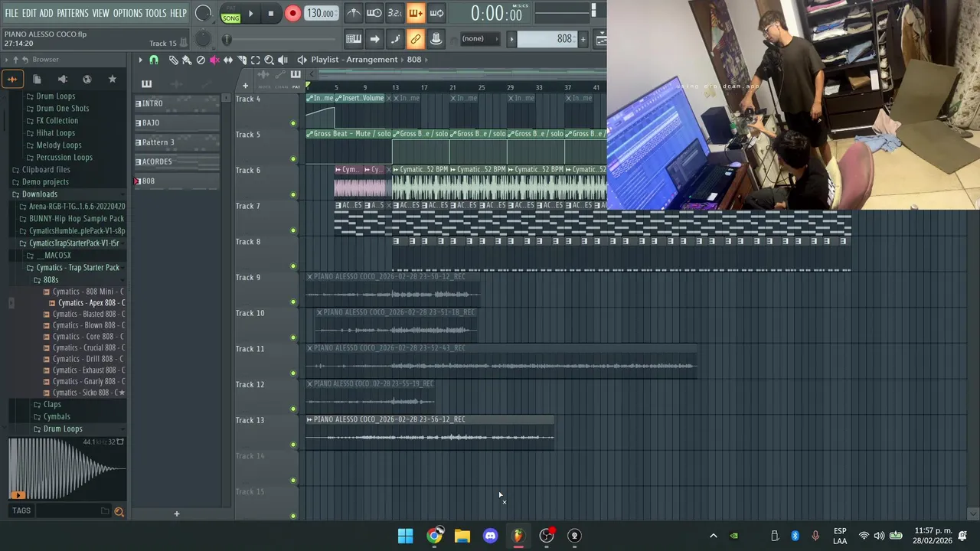Open the FILE menu

(11, 14)
